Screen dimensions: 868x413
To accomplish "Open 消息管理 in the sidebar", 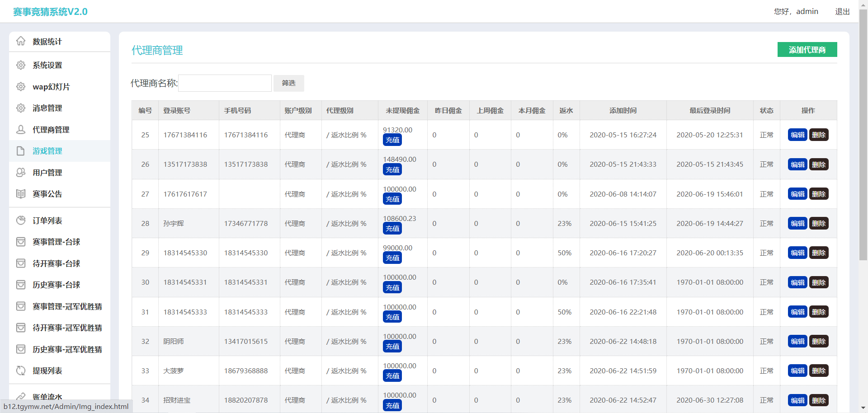I will tap(47, 108).
